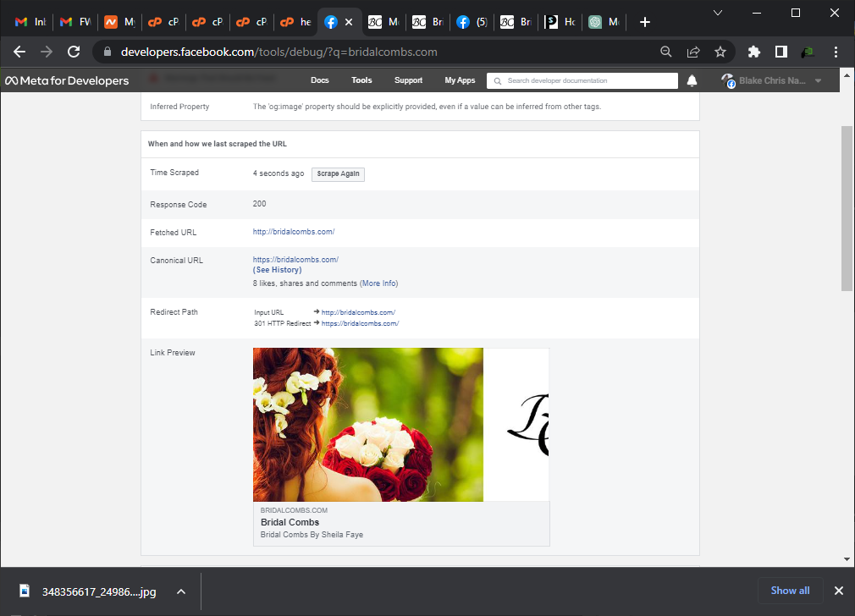This screenshot has height=616, width=855.
Task: Open the browser zoom control icon
Action: click(665, 52)
